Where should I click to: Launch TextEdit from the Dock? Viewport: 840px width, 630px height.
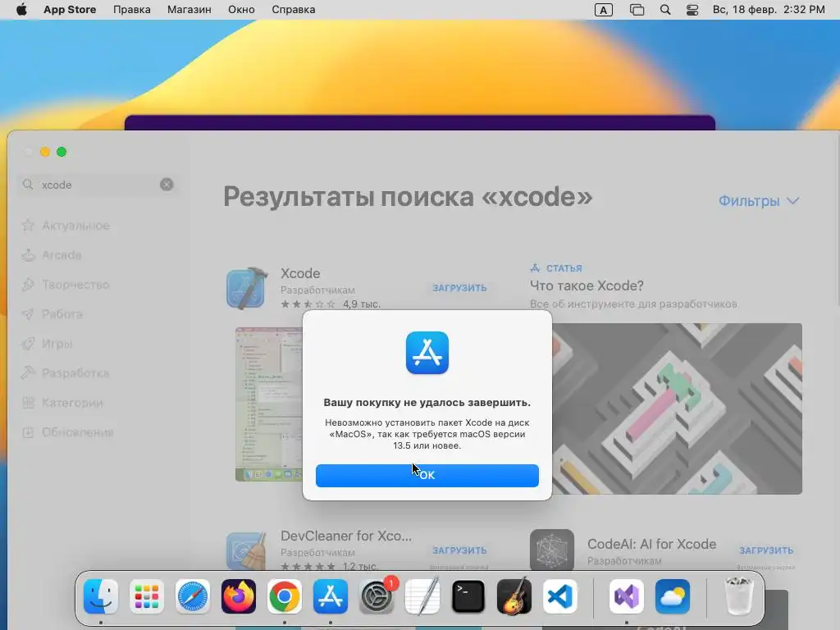[422, 596]
